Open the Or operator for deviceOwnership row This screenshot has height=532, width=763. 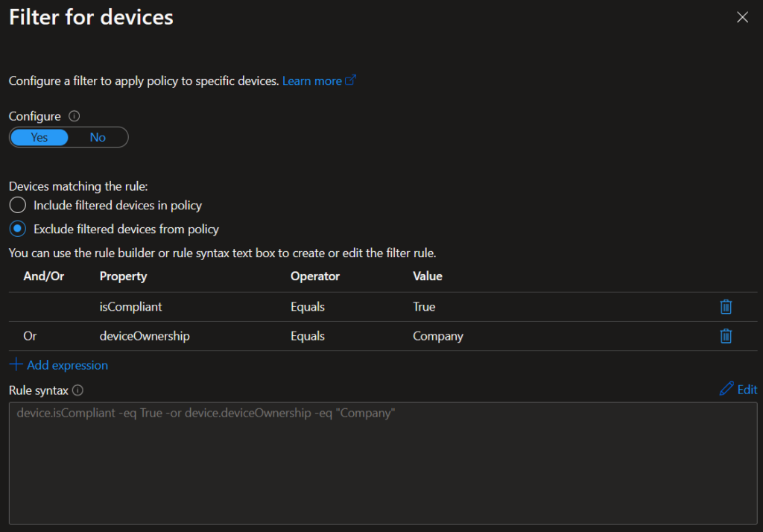point(31,336)
